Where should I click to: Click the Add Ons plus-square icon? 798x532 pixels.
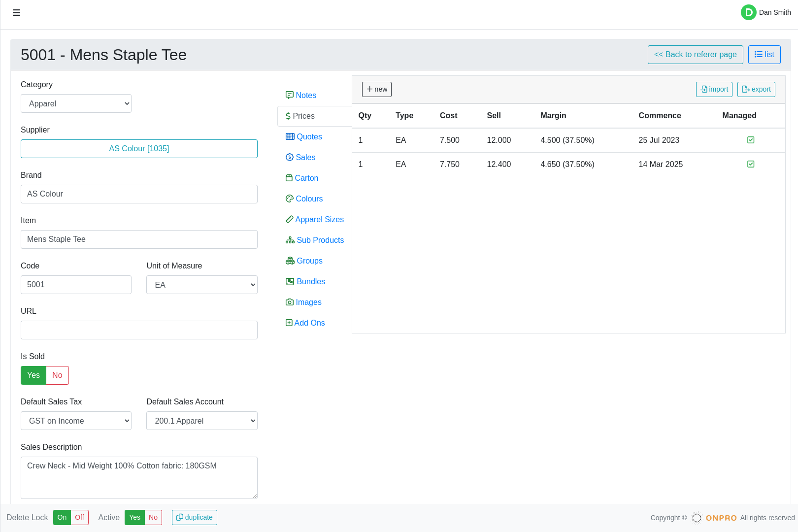tap(289, 323)
